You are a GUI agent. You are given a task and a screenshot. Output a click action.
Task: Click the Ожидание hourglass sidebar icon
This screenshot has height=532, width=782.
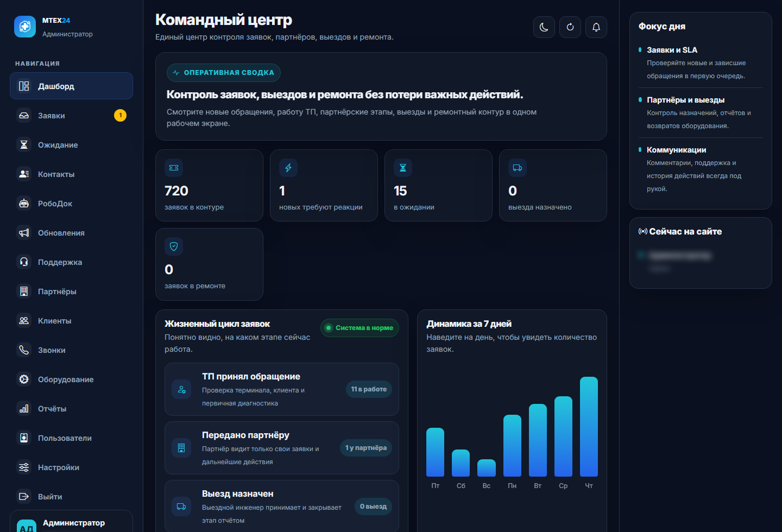[24, 144]
